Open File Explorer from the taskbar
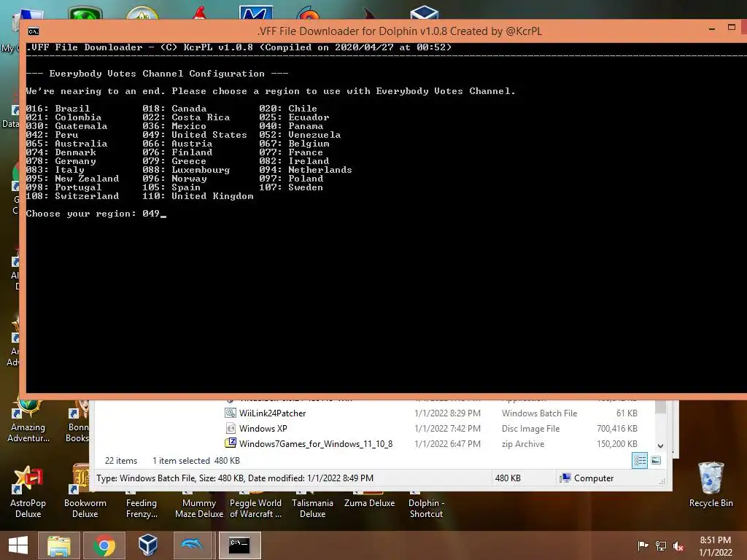Image resolution: width=747 pixels, height=560 pixels. [x=58, y=545]
